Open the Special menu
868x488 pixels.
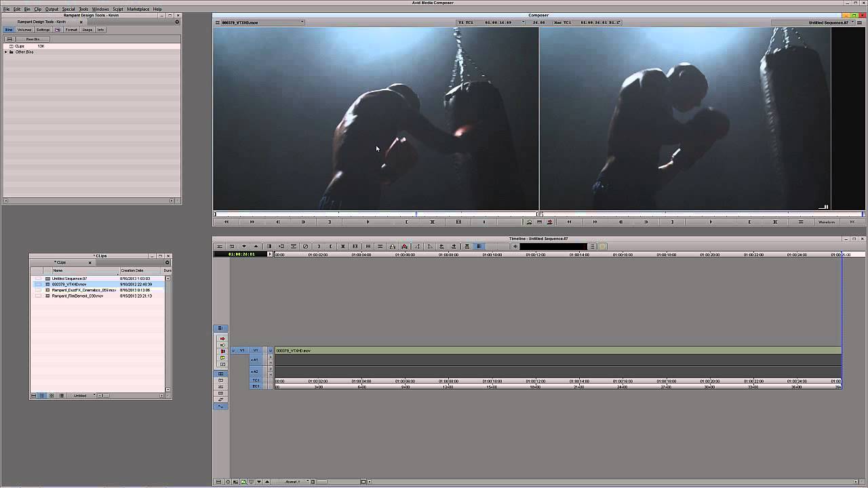68,9
